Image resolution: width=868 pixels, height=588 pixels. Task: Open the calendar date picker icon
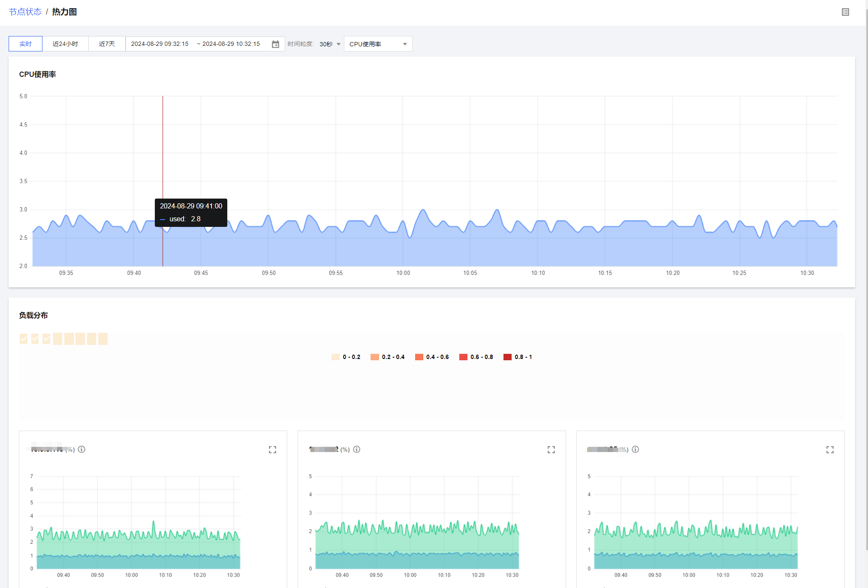(275, 44)
